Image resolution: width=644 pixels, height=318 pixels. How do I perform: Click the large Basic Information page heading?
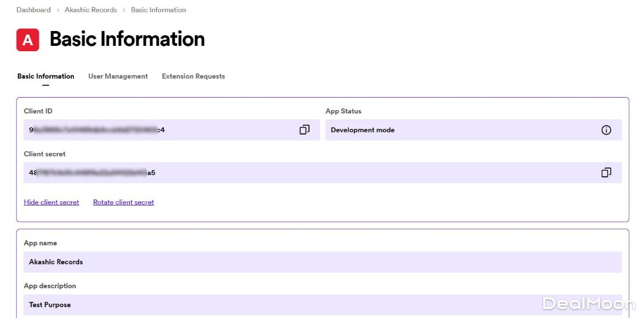(127, 39)
